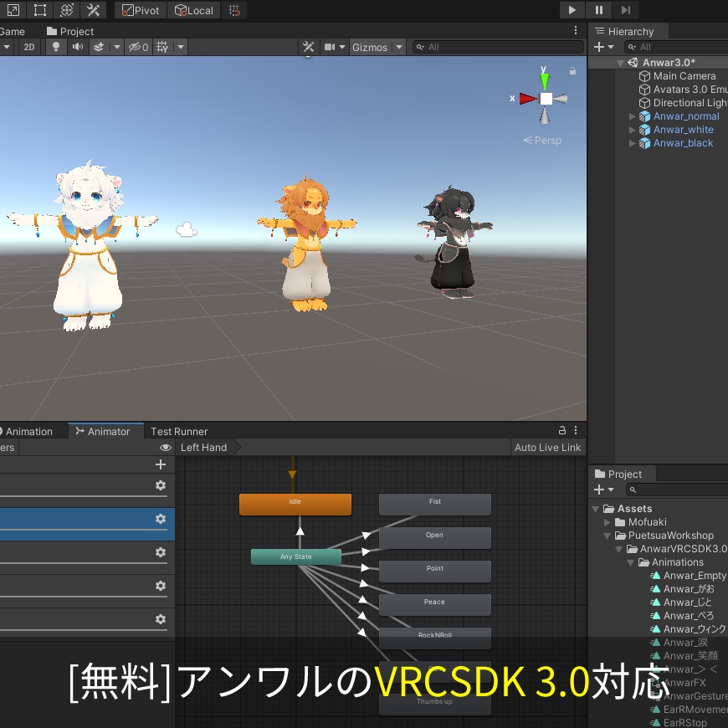Toggle scene lighting bulb icon

point(56,47)
